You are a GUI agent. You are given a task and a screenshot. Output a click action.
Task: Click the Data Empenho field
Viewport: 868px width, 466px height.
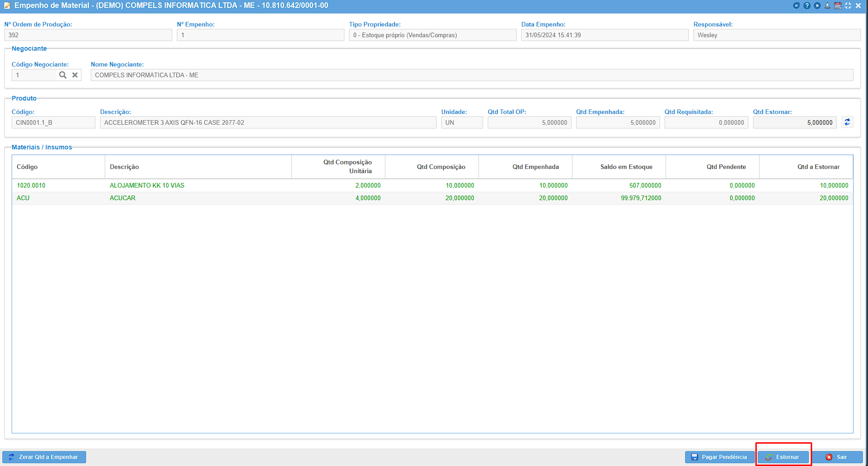(x=605, y=35)
